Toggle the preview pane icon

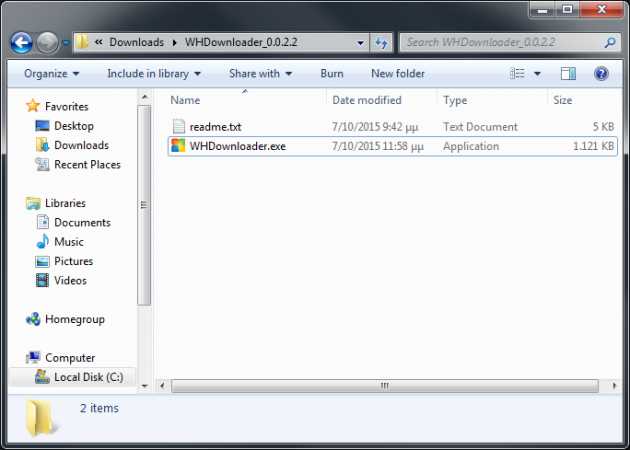pos(568,74)
